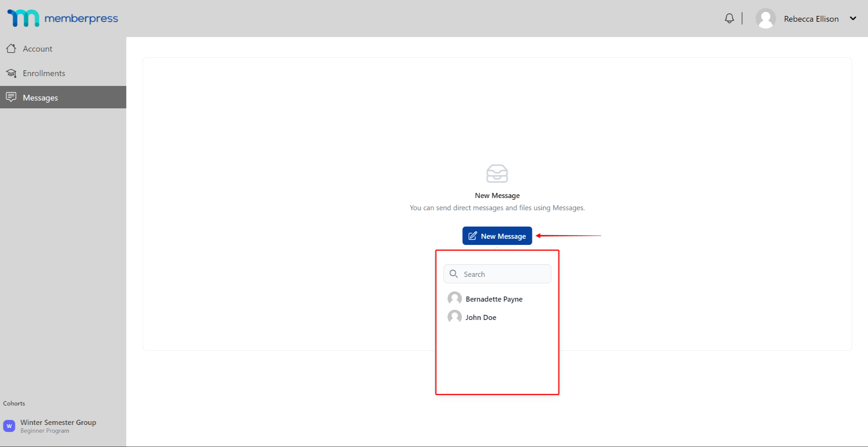Select Account from the sidebar menu

(x=37, y=49)
